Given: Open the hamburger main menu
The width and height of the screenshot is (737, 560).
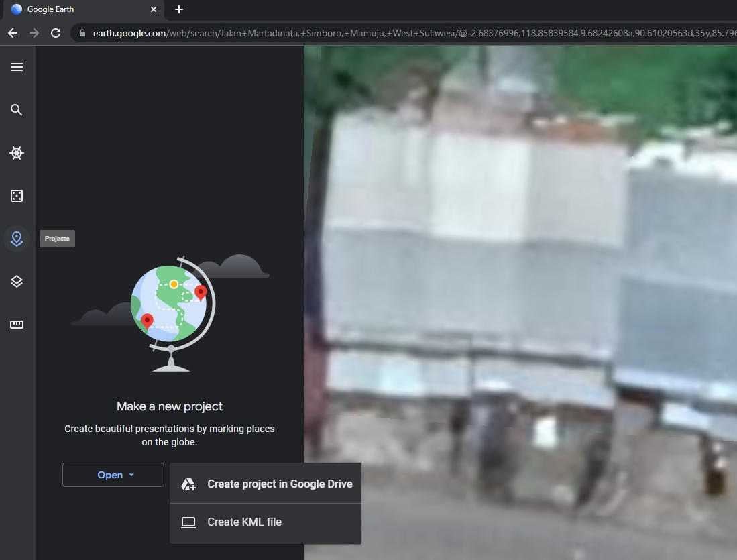Looking at the screenshot, I should tap(17, 67).
